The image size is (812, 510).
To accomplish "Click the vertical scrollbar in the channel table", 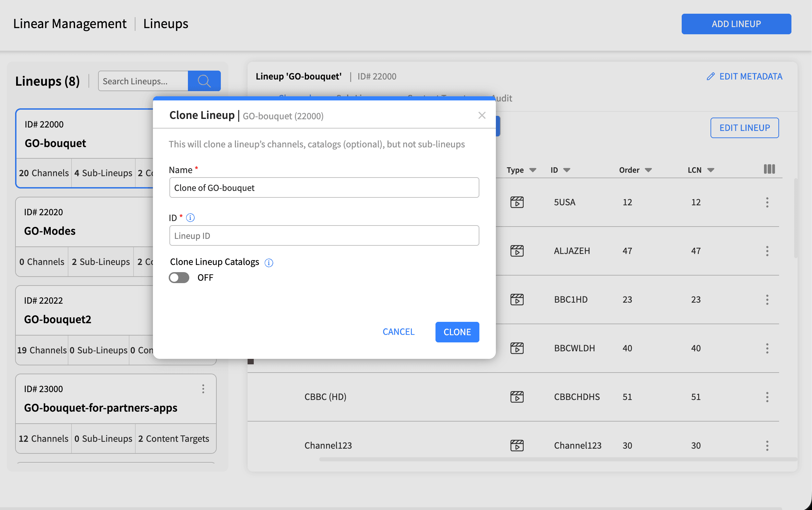I will point(796,218).
